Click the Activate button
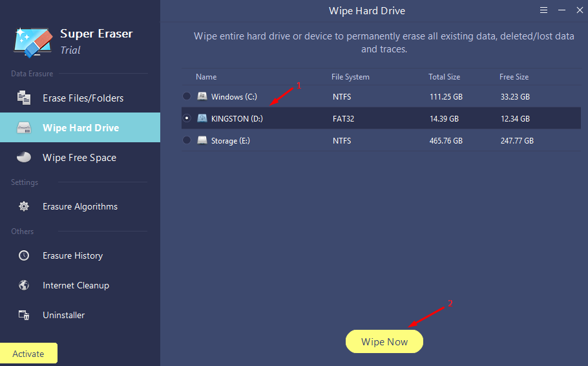The image size is (588, 366). (x=28, y=354)
